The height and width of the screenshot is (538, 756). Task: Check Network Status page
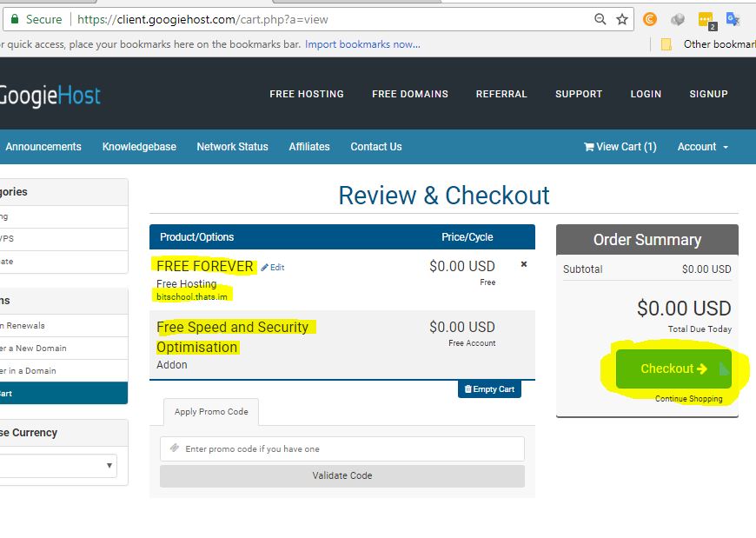[x=232, y=147]
